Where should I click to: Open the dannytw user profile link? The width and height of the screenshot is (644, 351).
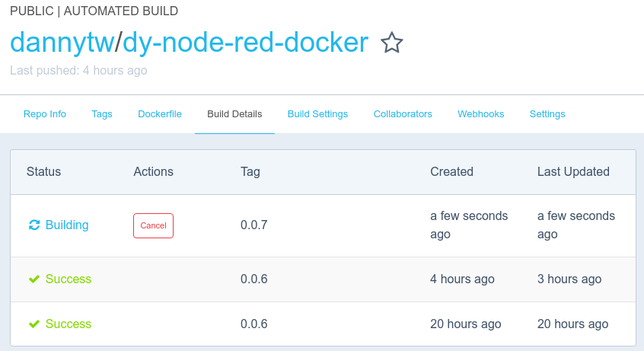(61, 43)
